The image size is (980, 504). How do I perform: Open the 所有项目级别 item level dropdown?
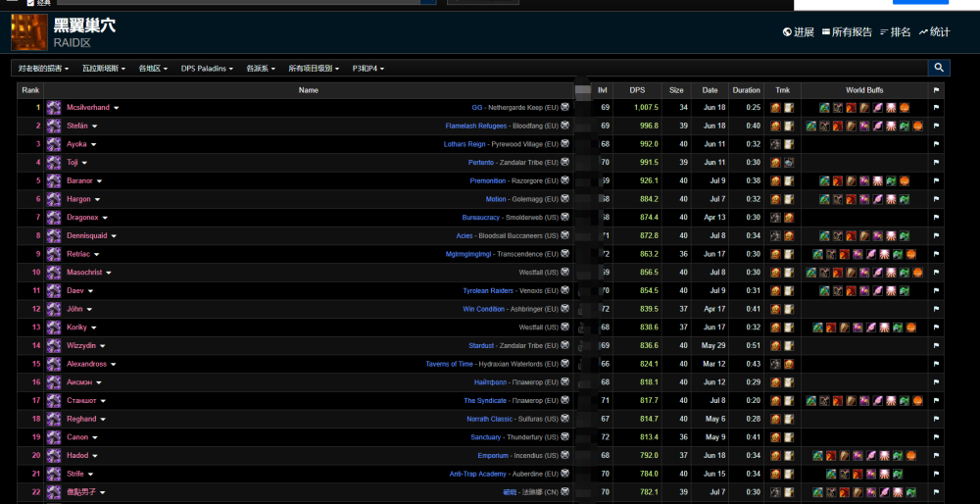pos(314,69)
